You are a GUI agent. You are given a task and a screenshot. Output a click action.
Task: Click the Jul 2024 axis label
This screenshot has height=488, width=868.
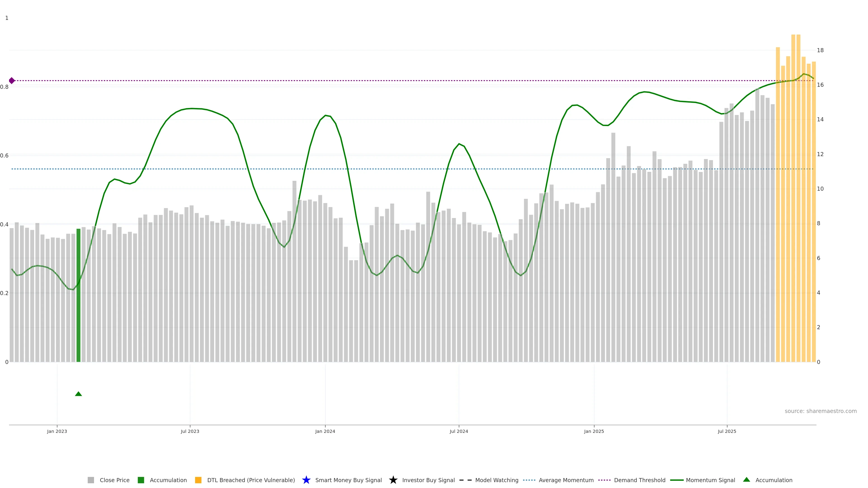tap(459, 431)
